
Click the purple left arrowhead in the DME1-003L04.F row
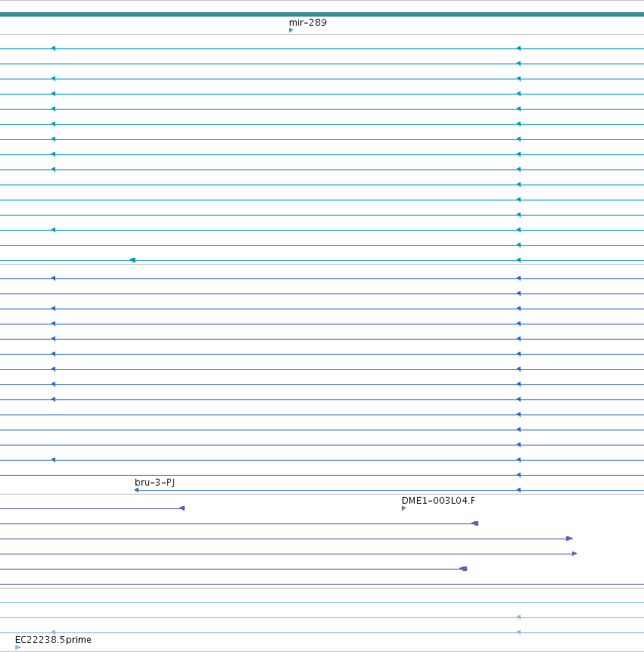pos(182,508)
